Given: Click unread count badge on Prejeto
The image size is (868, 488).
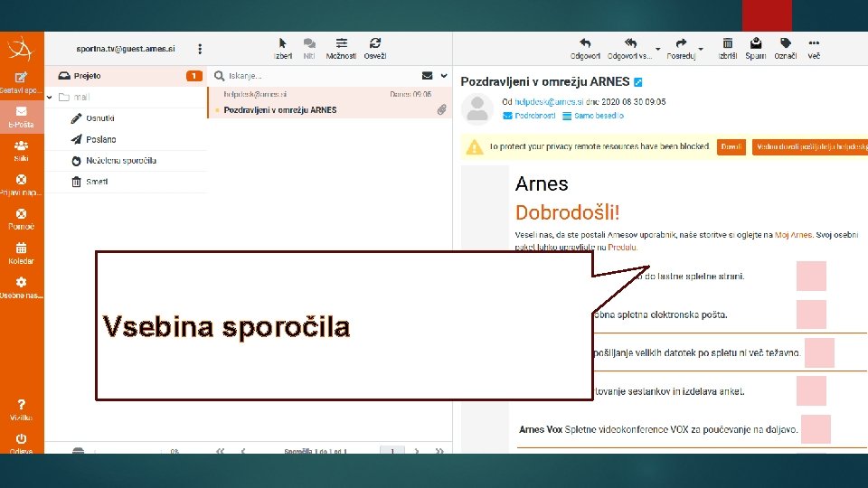Looking at the screenshot, I should point(193,76).
